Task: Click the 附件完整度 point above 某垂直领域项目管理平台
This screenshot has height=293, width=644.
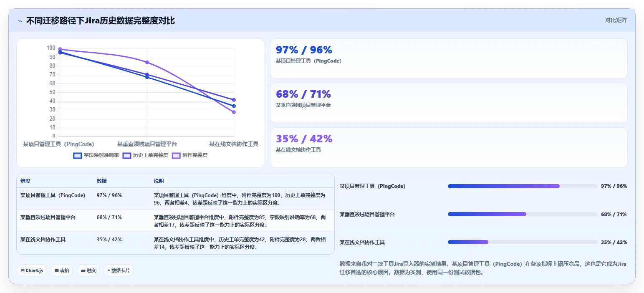Action: coord(147,62)
